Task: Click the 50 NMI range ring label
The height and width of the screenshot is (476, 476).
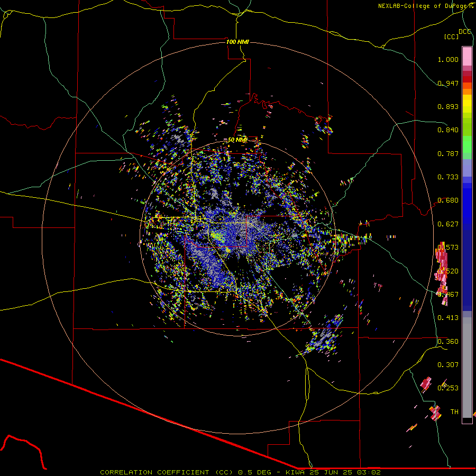Action: tap(237, 140)
